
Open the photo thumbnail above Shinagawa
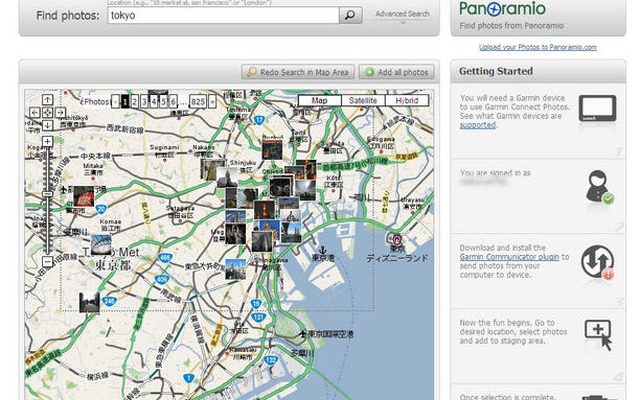pyautogui.click(x=262, y=241)
